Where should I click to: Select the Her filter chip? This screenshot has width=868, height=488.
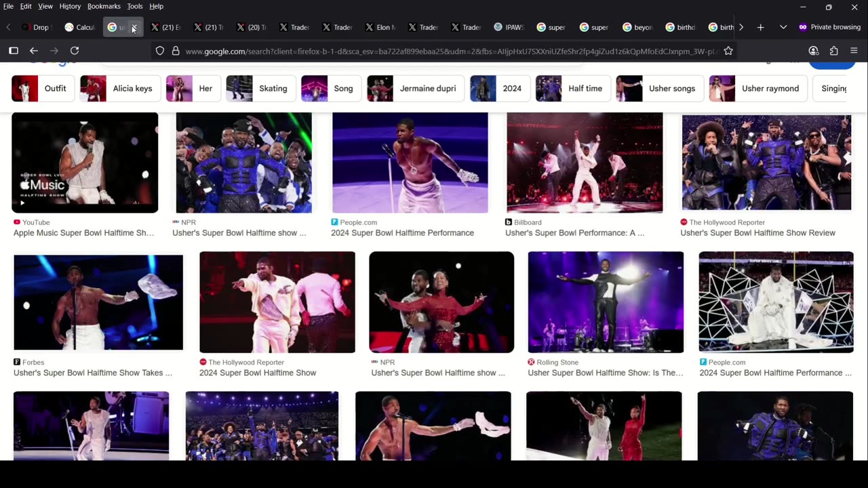[193, 89]
